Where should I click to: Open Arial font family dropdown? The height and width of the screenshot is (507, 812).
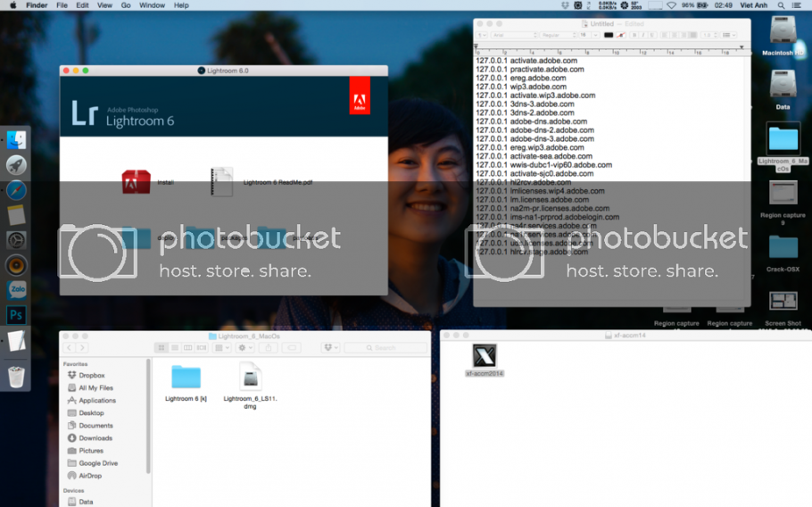pyautogui.click(x=514, y=35)
